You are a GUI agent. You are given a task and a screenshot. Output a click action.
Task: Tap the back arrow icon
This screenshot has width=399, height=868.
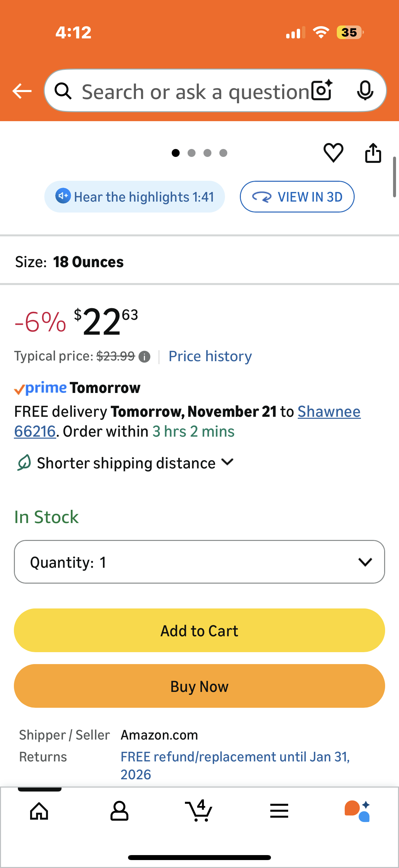pyautogui.click(x=22, y=91)
